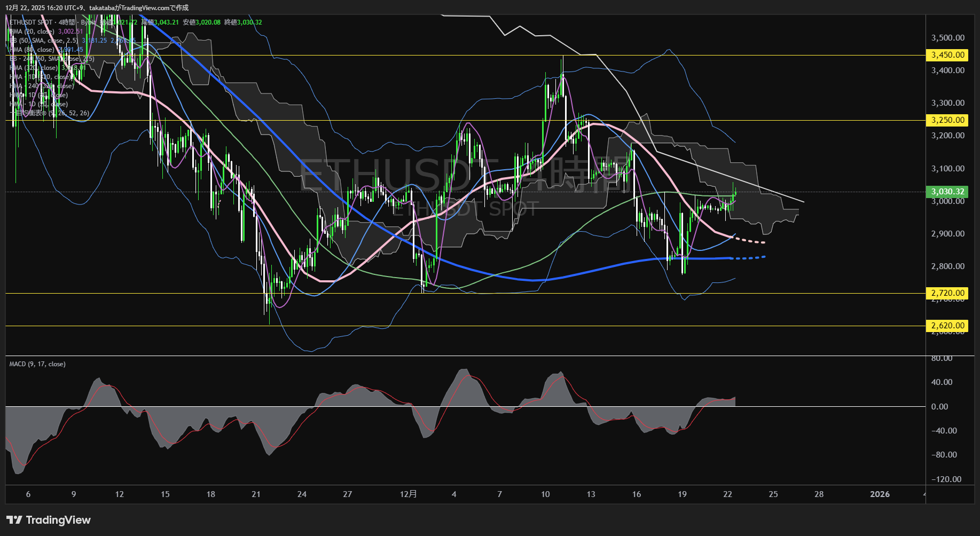Click the HMA (20, close) legend entry
980x536 pixels.
pos(32,31)
